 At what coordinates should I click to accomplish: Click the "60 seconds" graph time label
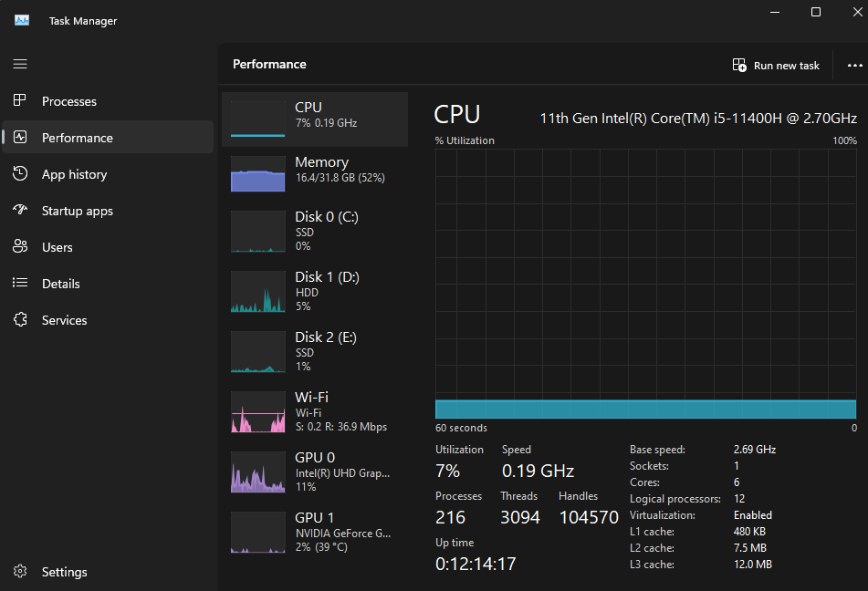(461, 428)
